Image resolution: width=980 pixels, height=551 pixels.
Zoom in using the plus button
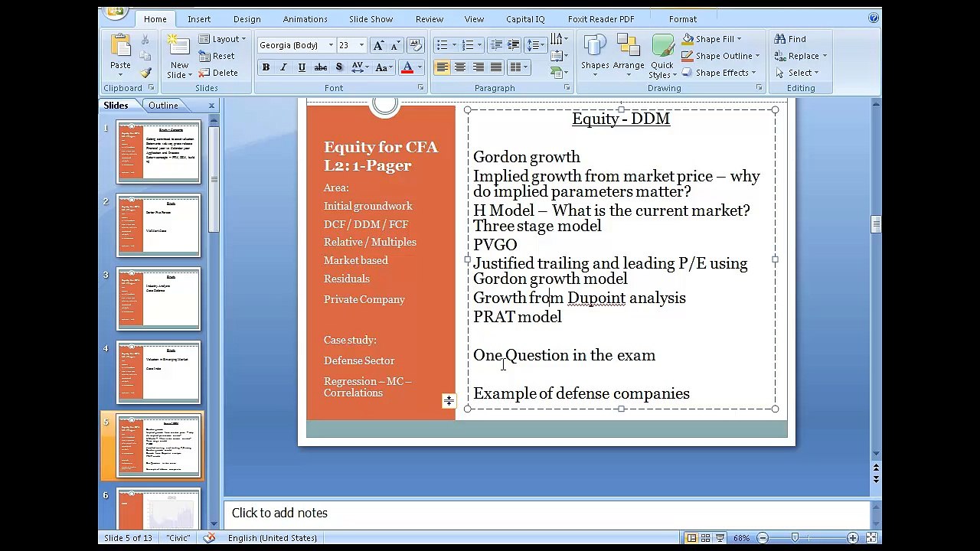pos(852,538)
